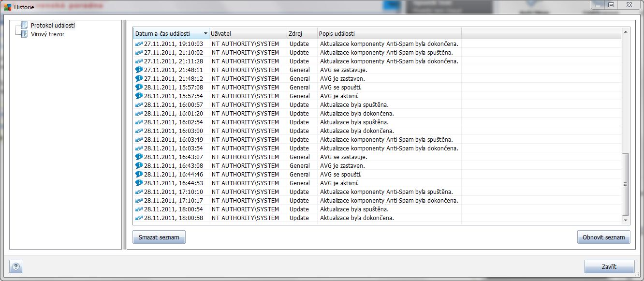The width and height of the screenshot is (644, 281).
Task: Click Update source cell at 16:03:49
Action: pyautogui.click(x=299, y=139)
